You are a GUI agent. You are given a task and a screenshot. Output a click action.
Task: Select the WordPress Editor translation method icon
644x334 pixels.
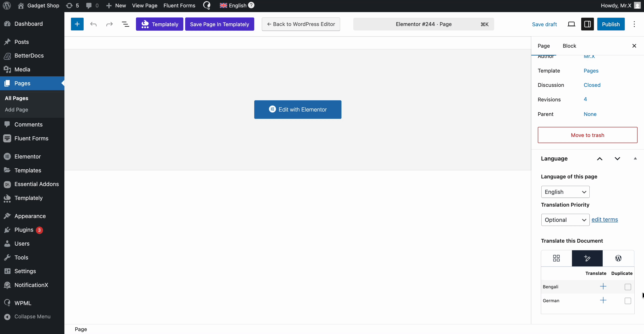pyautogui.click(x=618, y=258)
